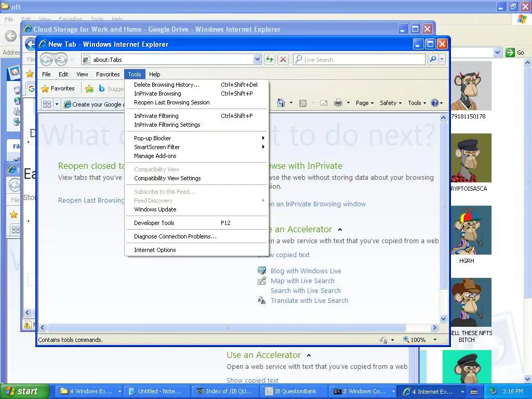Click the security icon in the status bar
Viewport: 532px width, 399px height.
[x=383, y=340]
